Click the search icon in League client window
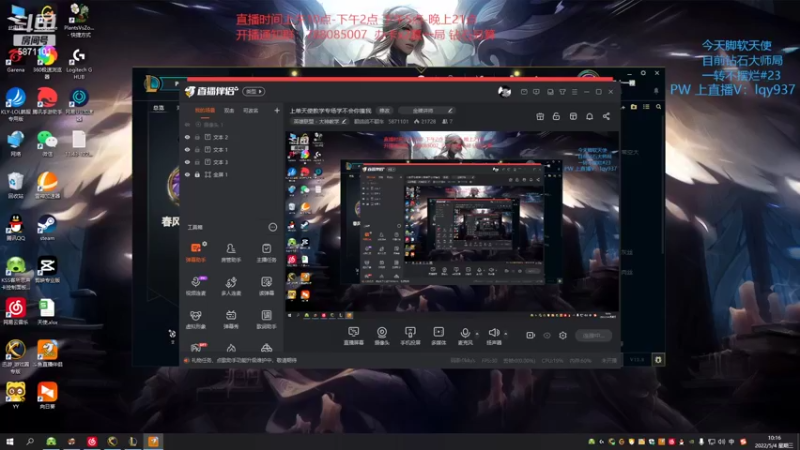The height and width of the screenshot is (450, 800). click(x=659, y=107)
